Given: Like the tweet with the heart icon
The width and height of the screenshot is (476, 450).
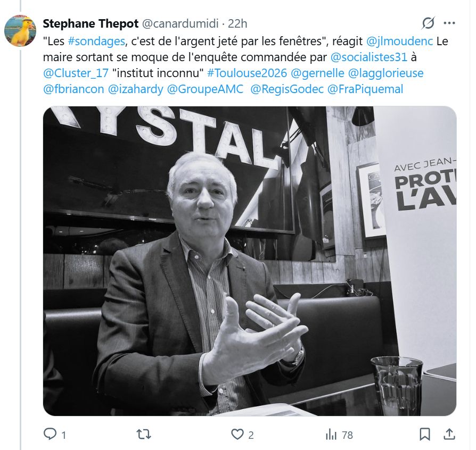Looking at the screenshot, I should click(237, 435).
